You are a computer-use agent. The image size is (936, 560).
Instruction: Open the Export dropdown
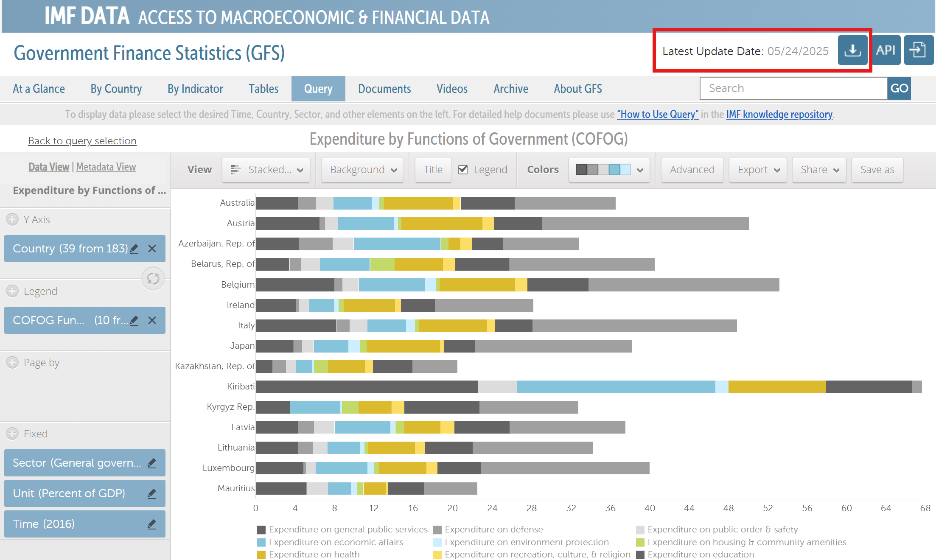758,170
